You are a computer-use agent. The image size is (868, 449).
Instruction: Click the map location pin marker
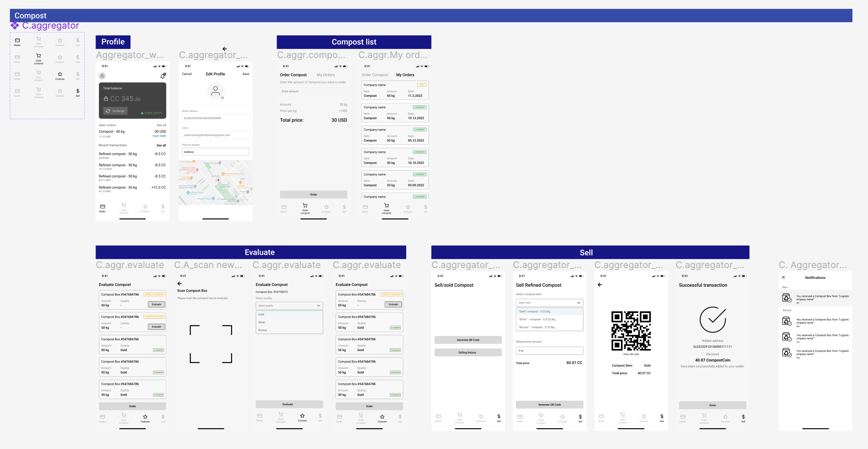[x=218, y=180]
